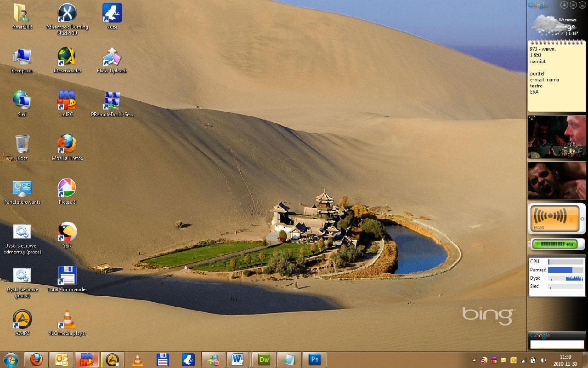Open Microsoft Word from the taskbar
Viewport: 588px width, 368px height.
237,359
